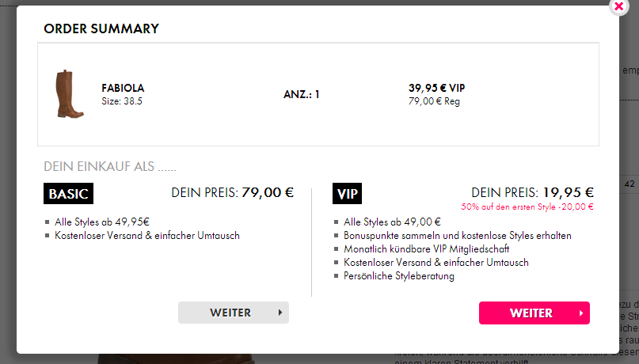
Task: Click the Size: 38.5 text
Action: pyautogui.click(x=122, y=101)
